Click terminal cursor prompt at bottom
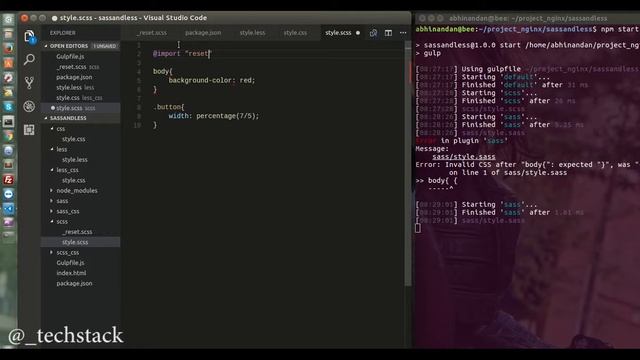Viewport: 640px width, 360px height. coord(418,228)
